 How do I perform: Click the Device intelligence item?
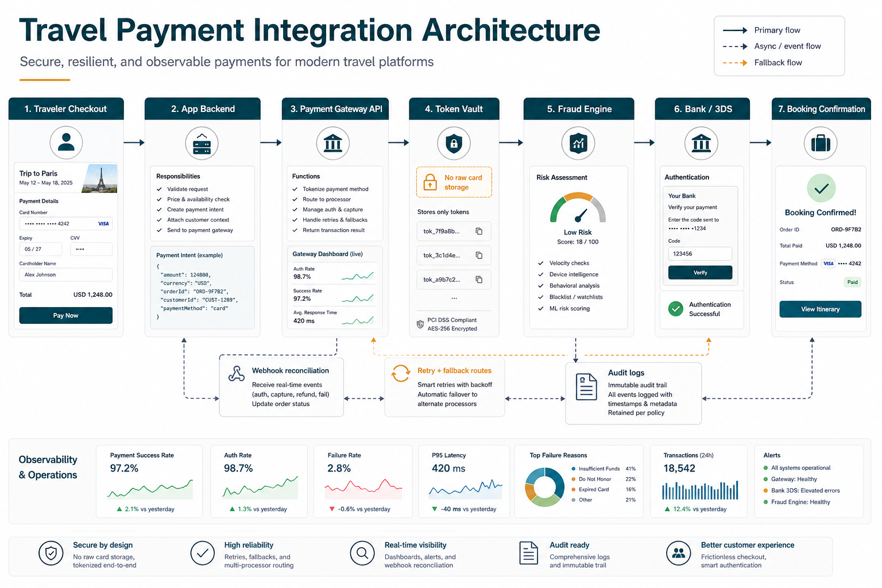click(568, 274)
